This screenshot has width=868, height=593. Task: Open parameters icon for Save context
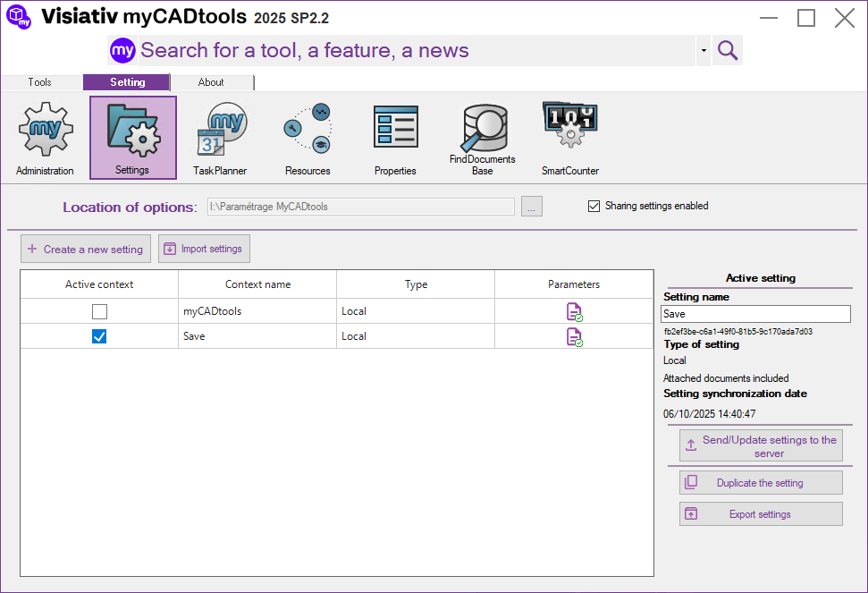coord(574,336)
